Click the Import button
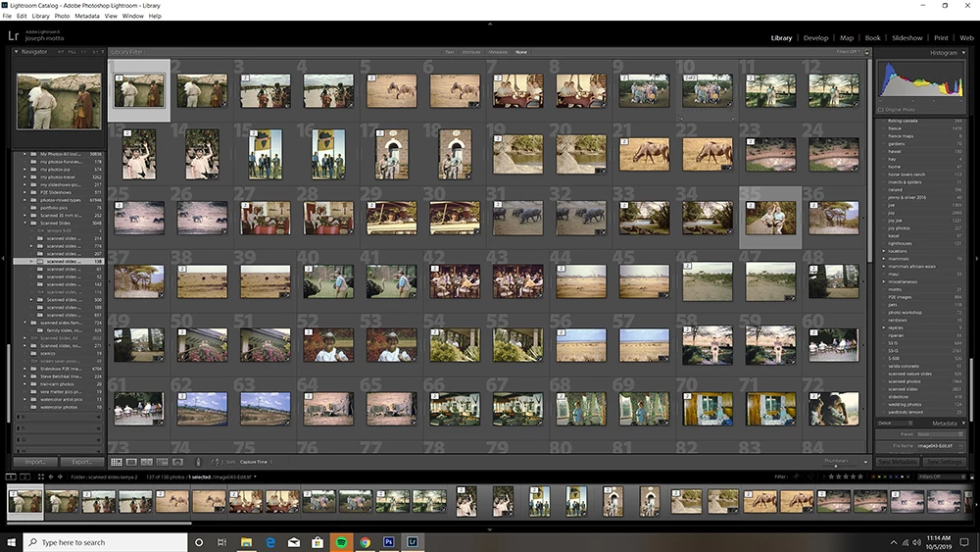The width and height of the screenshot is (980, 552). pyautogui.click(x=36, y=462)
